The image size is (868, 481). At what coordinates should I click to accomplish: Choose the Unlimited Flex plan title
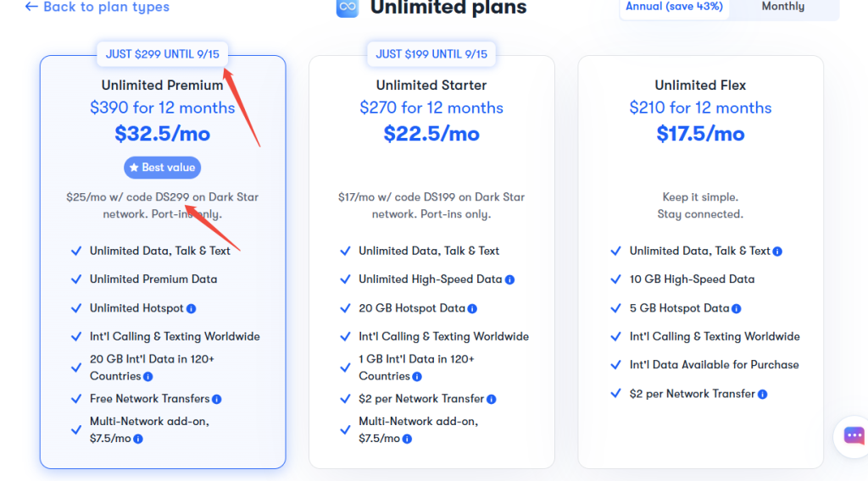700,86
